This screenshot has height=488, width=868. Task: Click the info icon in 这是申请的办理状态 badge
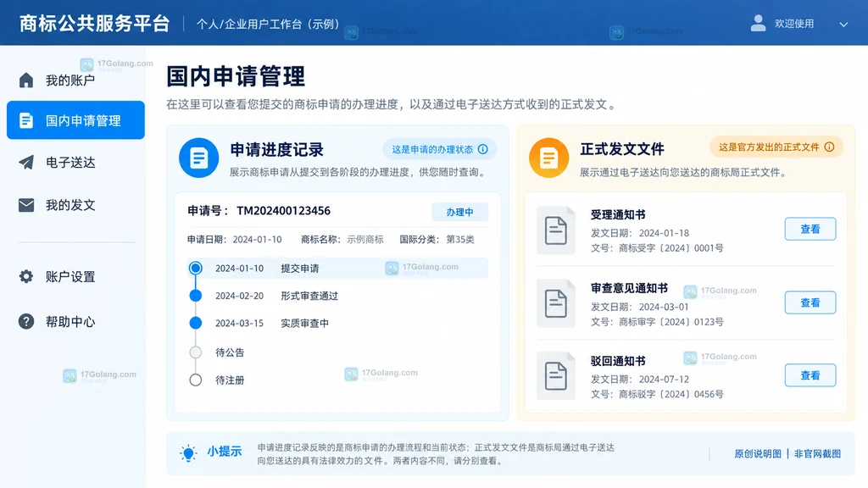pos(482,149)
